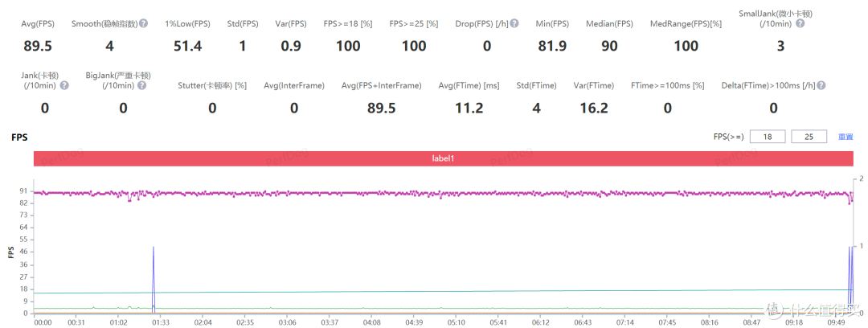Click help icon next to Jank(卡顿)
The height and width of the screenshot is (328, 868).
[x=64, y=85]
